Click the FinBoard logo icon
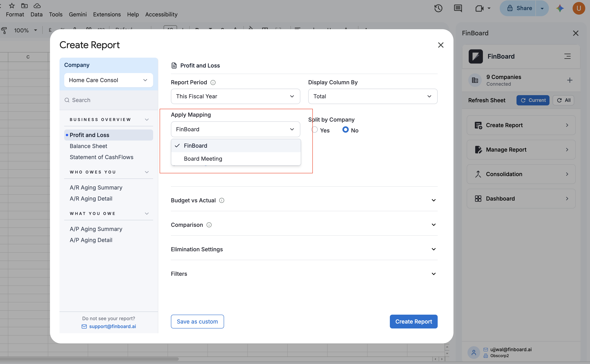The height and width of the screenshot is (364, 590). click(476, 56)
